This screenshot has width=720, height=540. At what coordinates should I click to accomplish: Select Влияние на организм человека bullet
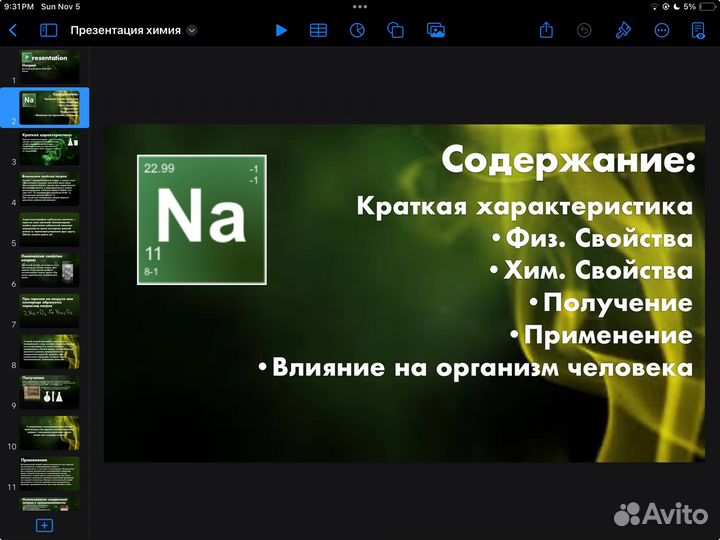pos(476,367)
